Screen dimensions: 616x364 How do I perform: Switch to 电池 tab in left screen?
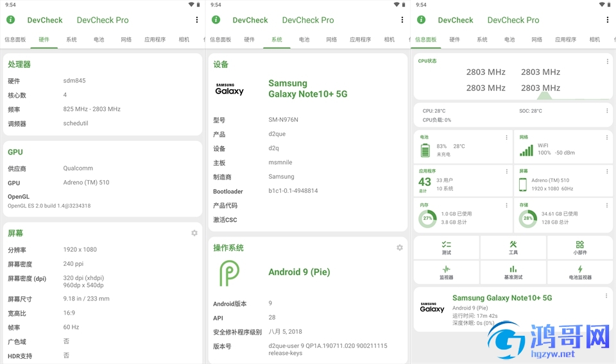[x=99, y=40]
